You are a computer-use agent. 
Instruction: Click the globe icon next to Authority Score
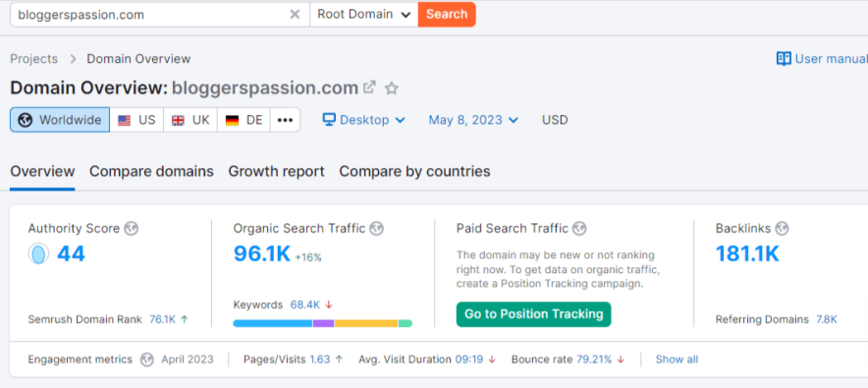tap(132, 228)
